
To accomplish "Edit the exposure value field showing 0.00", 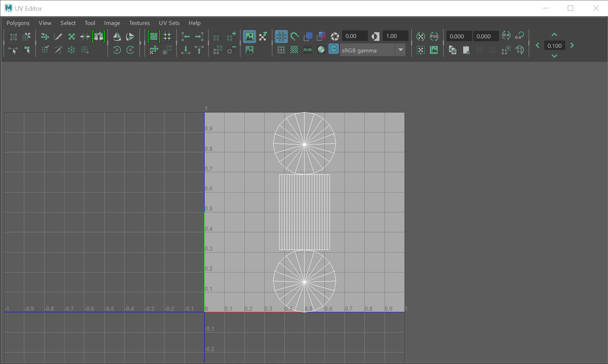I will 354,36.
